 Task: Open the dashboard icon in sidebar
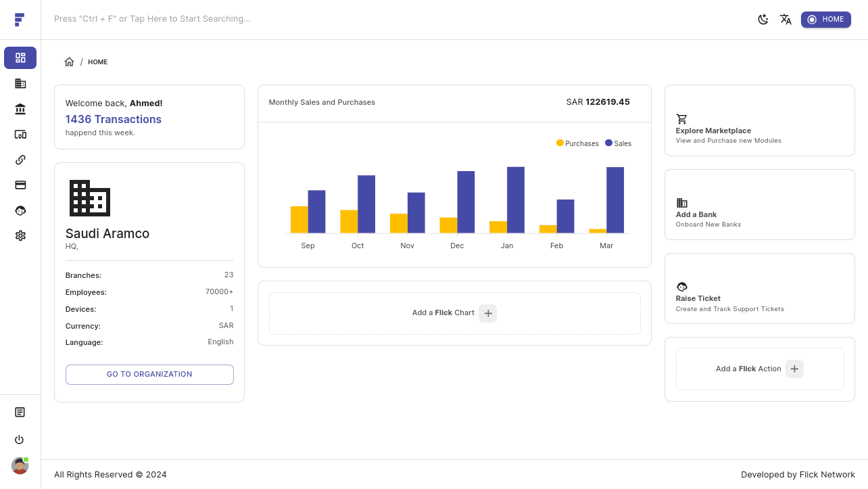pos(20,57)
